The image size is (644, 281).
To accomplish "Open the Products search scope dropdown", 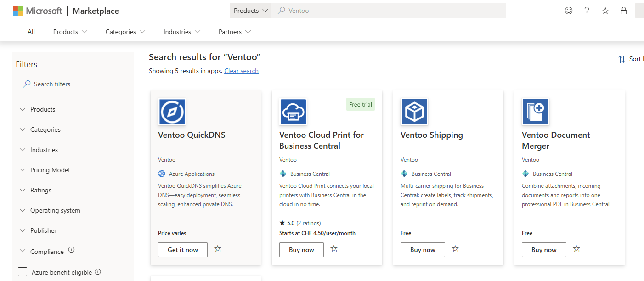I will [x=251, y=11].
